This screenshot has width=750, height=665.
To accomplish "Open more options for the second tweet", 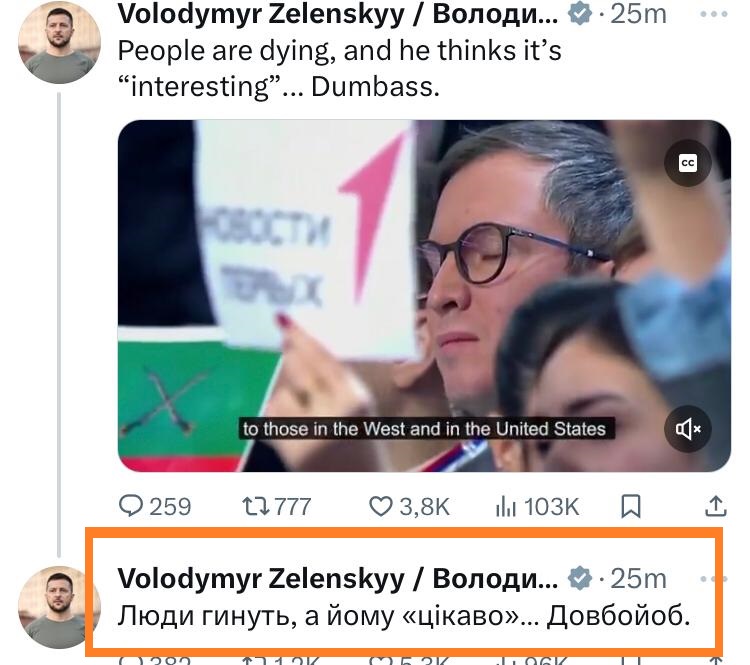I will click(x=714, y=579).
